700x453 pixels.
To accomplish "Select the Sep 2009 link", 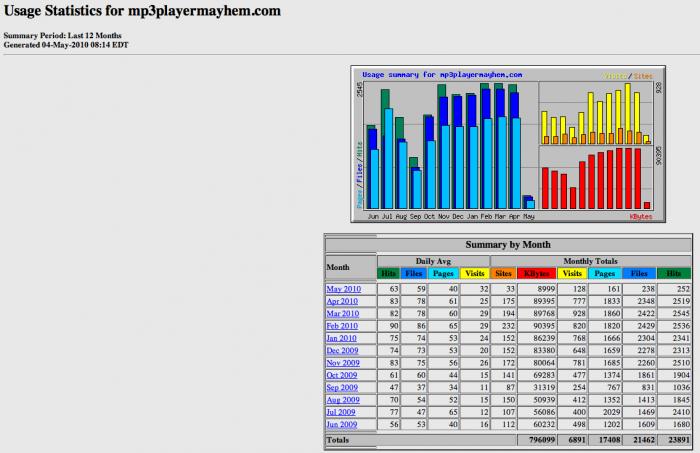I will (342, 387).
